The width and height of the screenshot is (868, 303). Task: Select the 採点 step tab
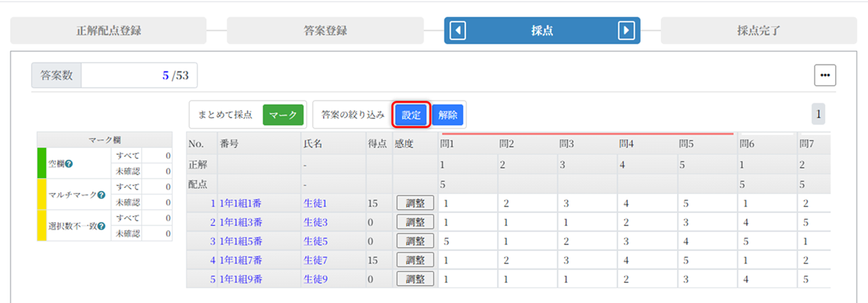[542, 30]
